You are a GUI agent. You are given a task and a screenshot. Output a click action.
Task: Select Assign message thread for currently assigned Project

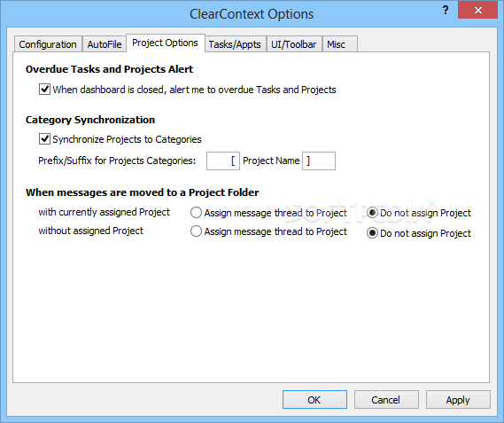tap(196, 213)
